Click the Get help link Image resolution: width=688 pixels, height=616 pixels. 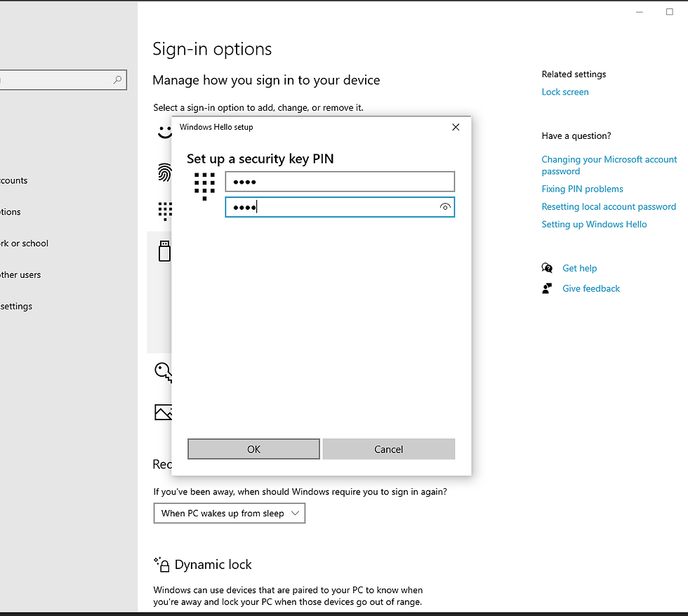point(580,268)
